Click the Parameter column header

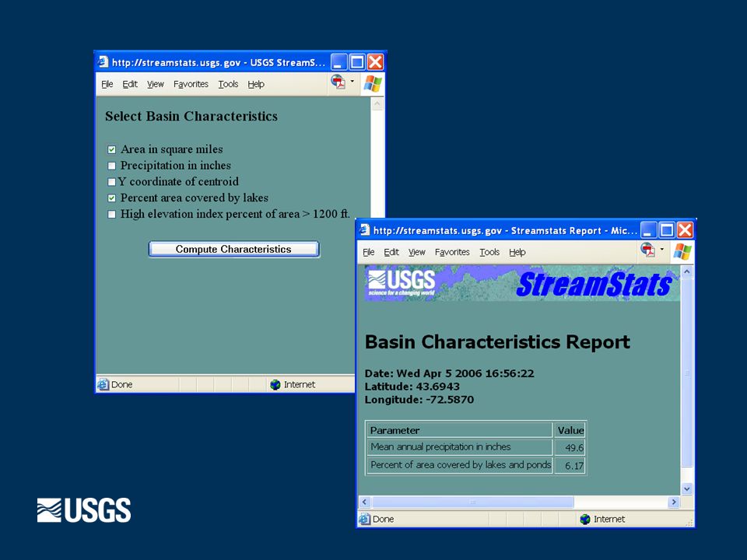[x=460, y=430]
